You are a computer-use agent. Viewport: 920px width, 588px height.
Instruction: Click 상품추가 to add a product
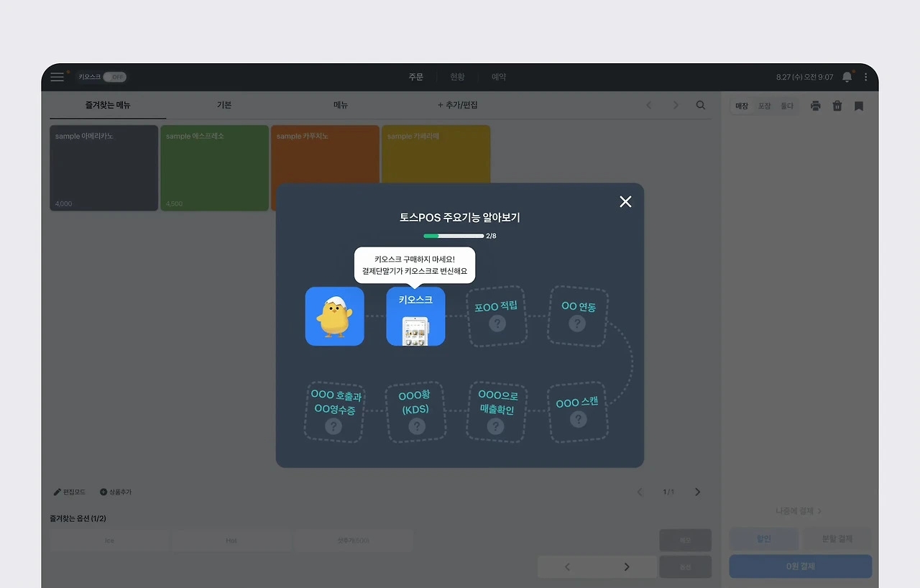point(115,492)
